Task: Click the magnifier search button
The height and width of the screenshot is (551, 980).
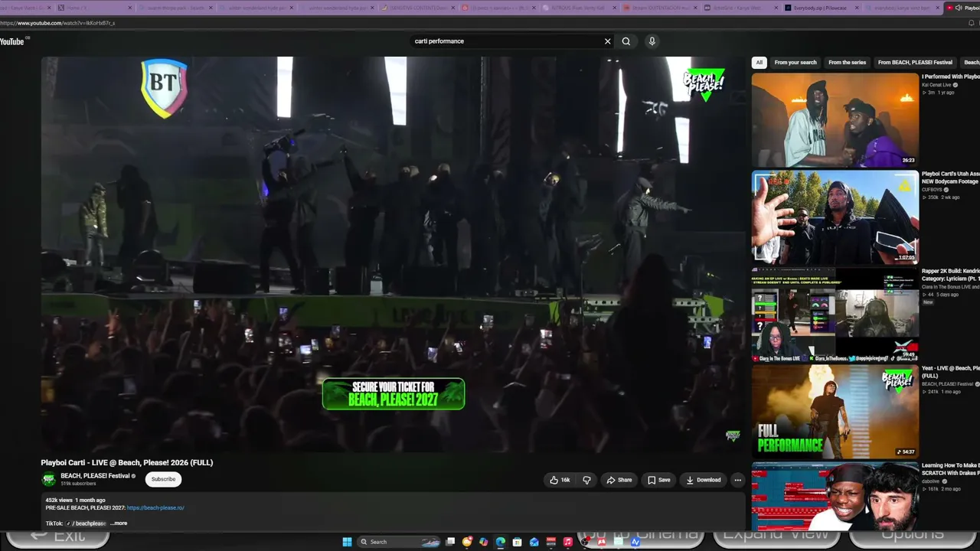Action: tap(626, 41)
